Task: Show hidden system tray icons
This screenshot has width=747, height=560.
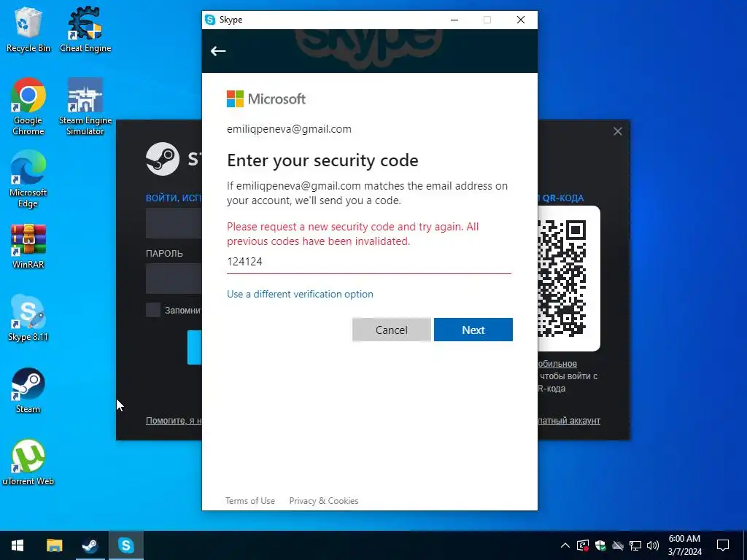Action: click(565, 545)
